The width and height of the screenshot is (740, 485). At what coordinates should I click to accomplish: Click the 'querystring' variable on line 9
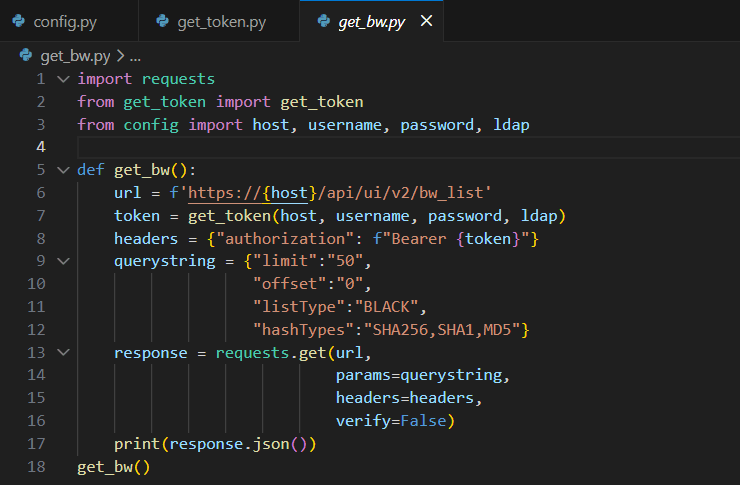pos(165,261)
